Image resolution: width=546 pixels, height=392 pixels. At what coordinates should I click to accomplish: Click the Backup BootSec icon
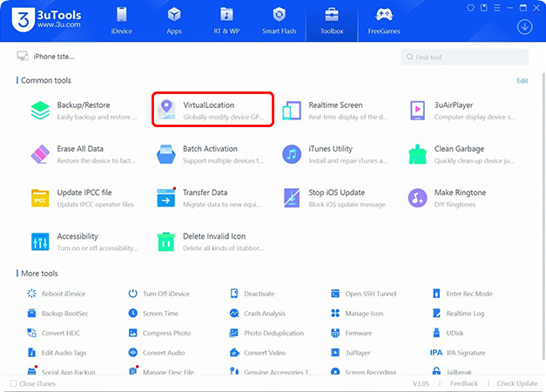31,313
